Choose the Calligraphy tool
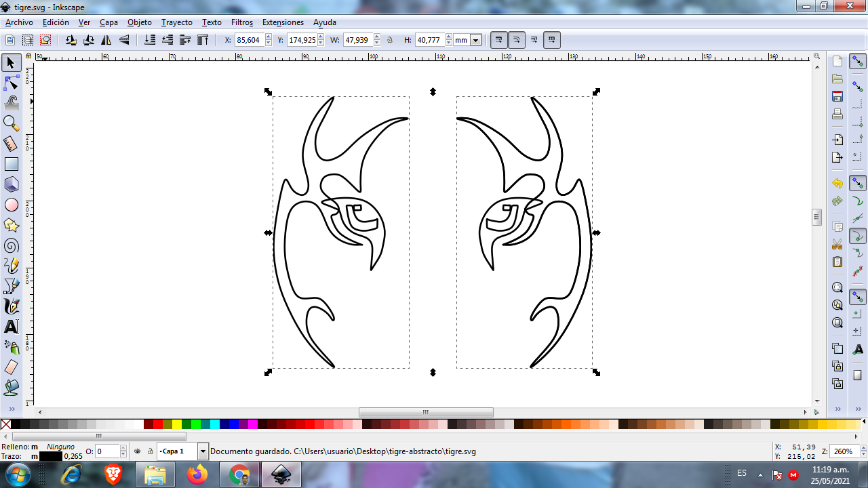 11,306
